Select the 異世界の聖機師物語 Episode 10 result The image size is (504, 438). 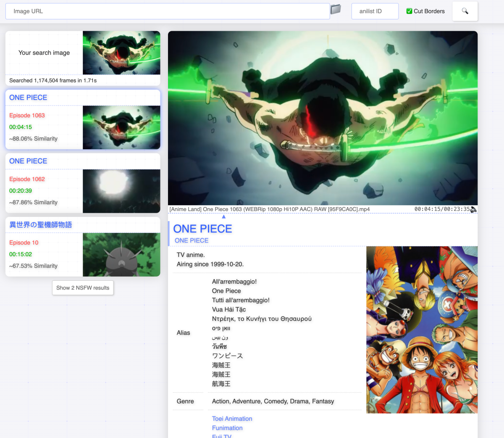(x=83, y=247)
